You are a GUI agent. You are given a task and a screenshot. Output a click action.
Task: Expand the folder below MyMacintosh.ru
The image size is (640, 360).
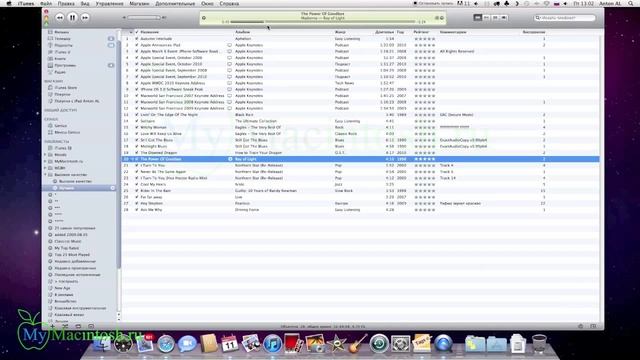[x=45, y=168]
